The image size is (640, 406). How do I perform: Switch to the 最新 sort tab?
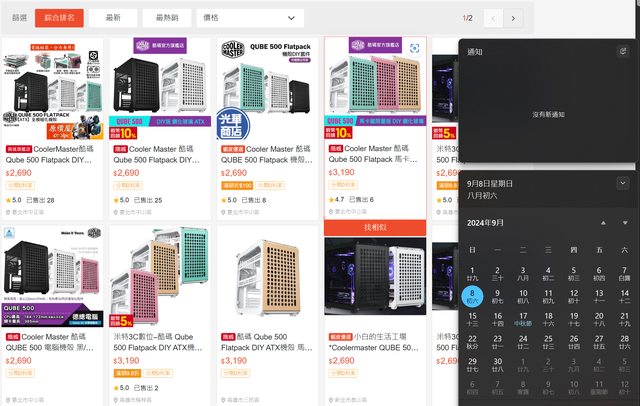113,18
